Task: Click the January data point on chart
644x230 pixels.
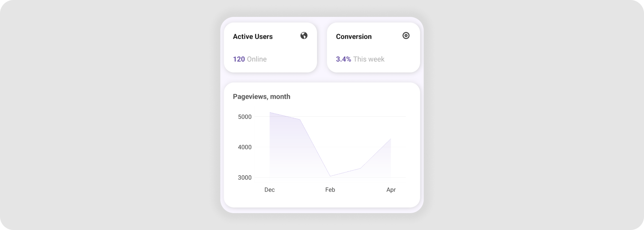Action: click(300, 119)
